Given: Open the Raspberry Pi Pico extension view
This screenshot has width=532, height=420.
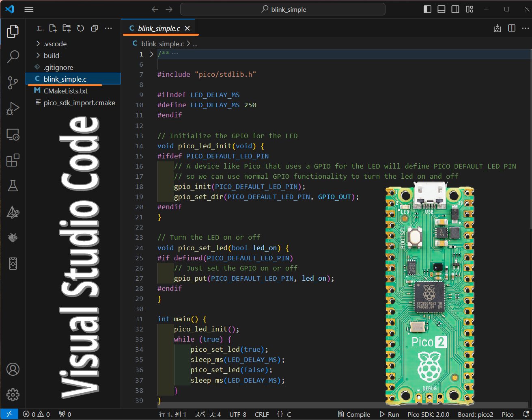Looking at the screenshot, I should (13, 238).
